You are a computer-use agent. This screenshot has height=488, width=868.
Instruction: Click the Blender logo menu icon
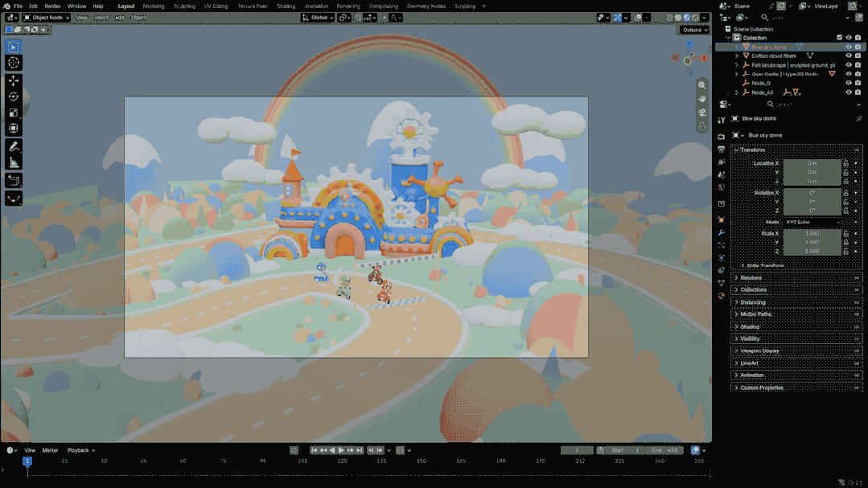pos(6,6)
